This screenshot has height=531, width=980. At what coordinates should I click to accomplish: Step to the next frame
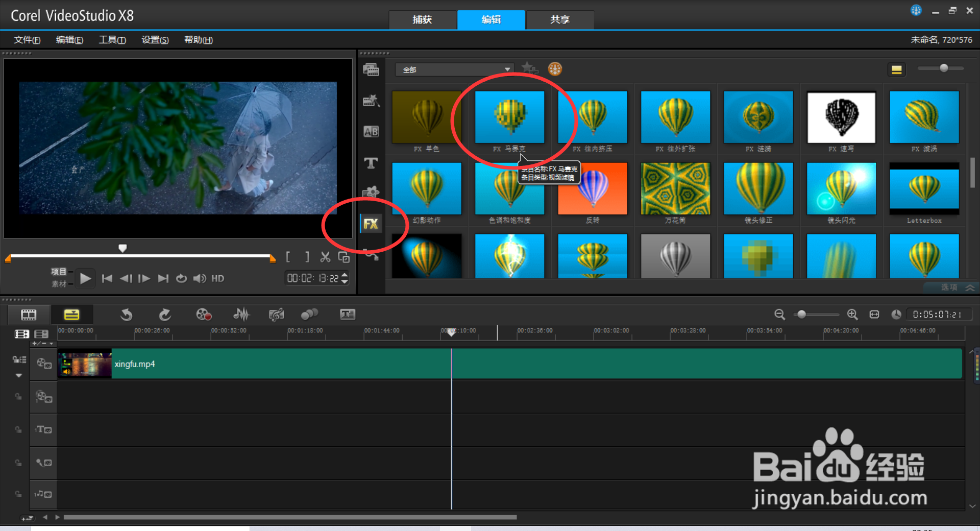pyautogui.click(x=144, y=278)
